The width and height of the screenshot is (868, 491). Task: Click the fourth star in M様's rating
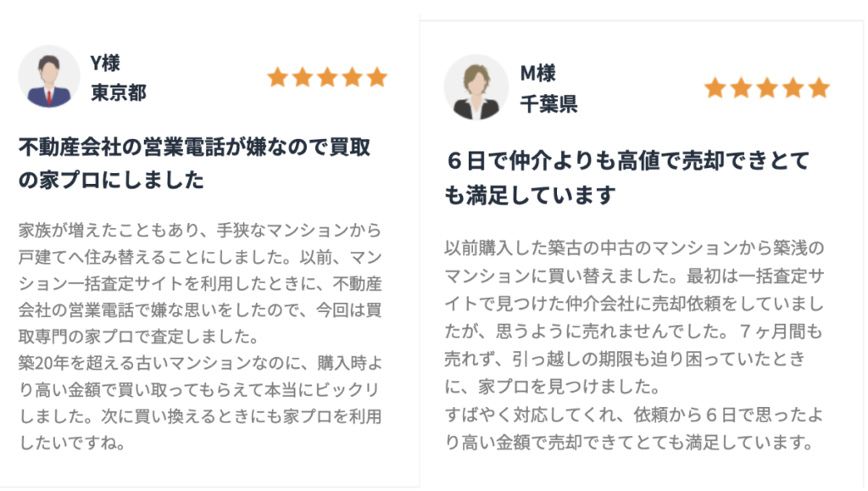pyautogui.click(x=793, y=88)
